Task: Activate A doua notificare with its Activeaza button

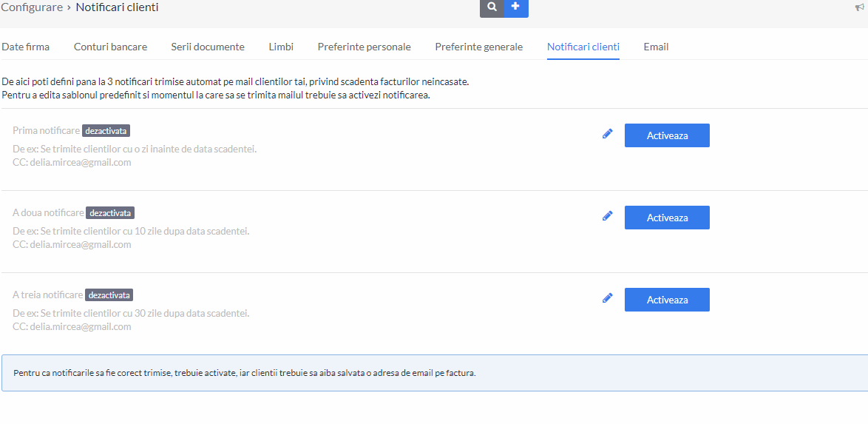Action: pos(667,218)
